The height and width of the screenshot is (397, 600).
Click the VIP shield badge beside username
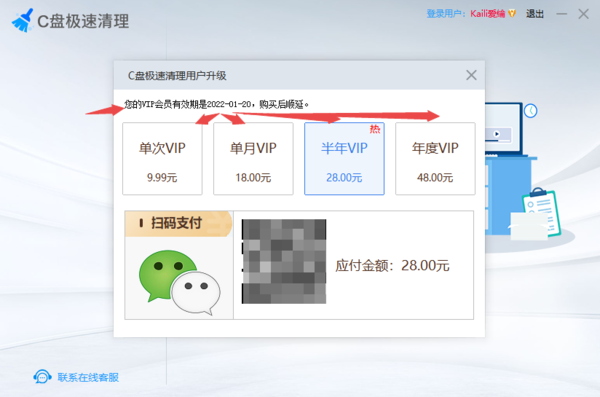(x=512, y=14)
